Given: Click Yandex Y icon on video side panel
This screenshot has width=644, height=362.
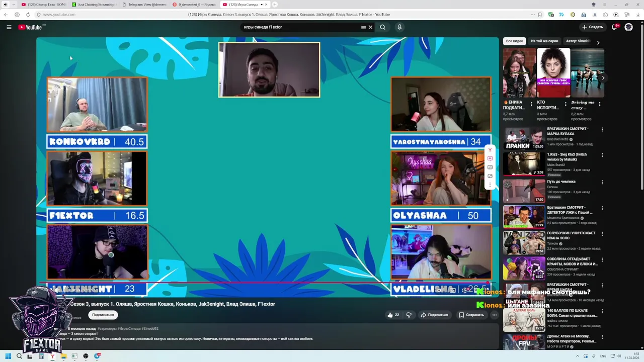Looking at the screenshot, I should click(490, 150).
